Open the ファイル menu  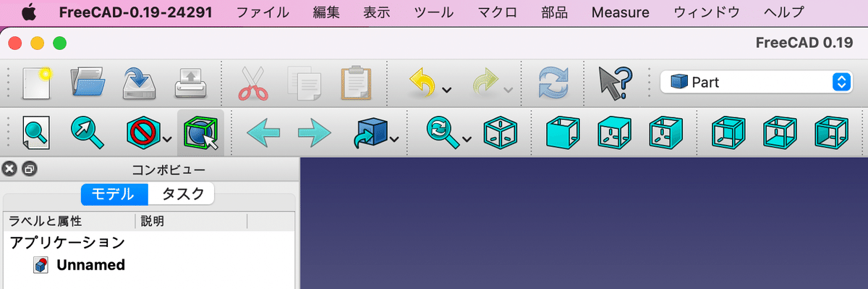tap(263, 12)
